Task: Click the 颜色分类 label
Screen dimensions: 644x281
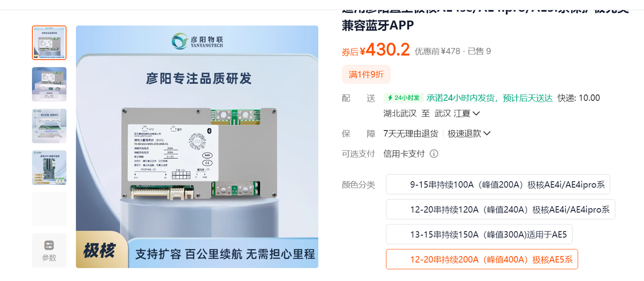Action: point(358,185)
